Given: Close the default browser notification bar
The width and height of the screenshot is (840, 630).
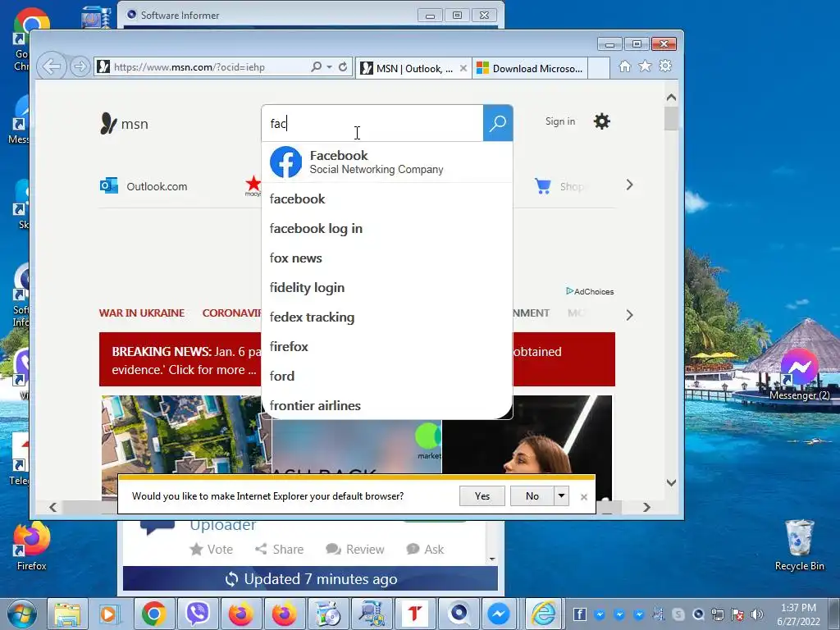Looking at the screenshot, I should (584, 496).
